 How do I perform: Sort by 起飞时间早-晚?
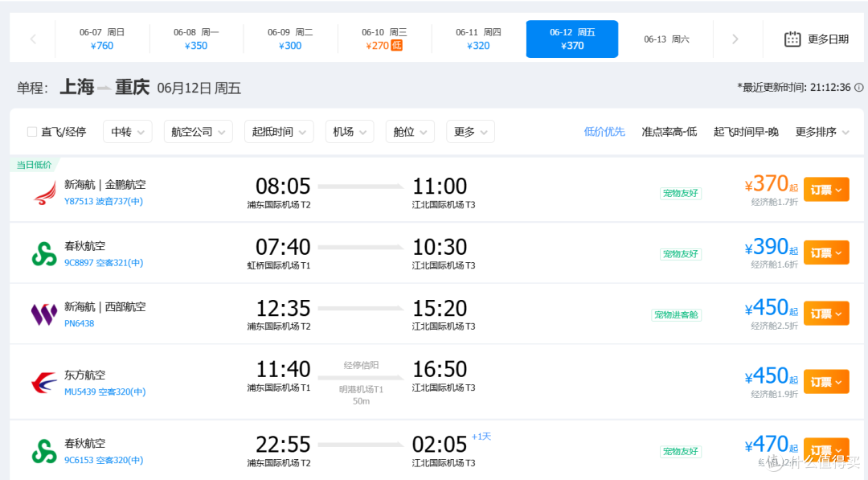point(746,132)
